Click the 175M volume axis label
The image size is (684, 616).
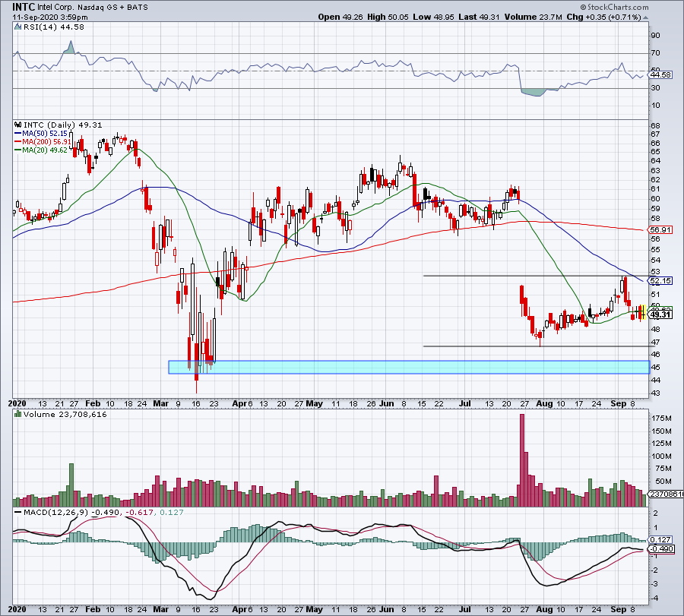pos(661,418)
